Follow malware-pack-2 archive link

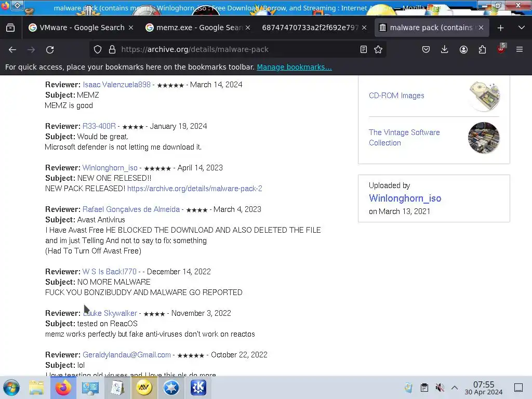click(x=195, y=189)
